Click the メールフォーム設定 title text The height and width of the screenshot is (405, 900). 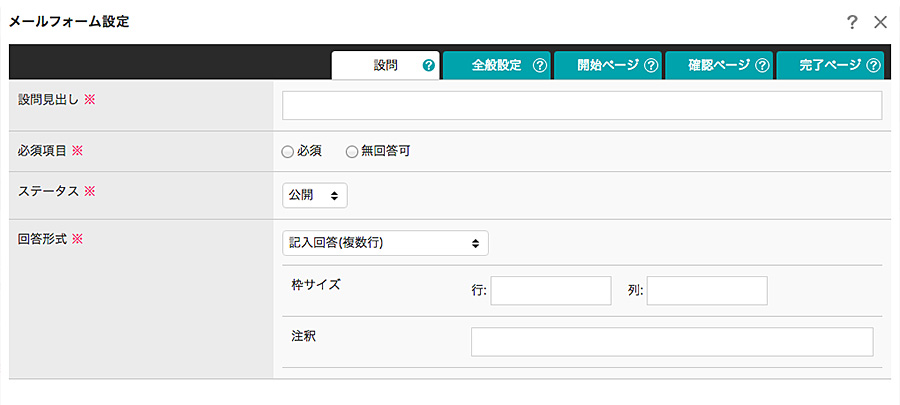point(69,22)
